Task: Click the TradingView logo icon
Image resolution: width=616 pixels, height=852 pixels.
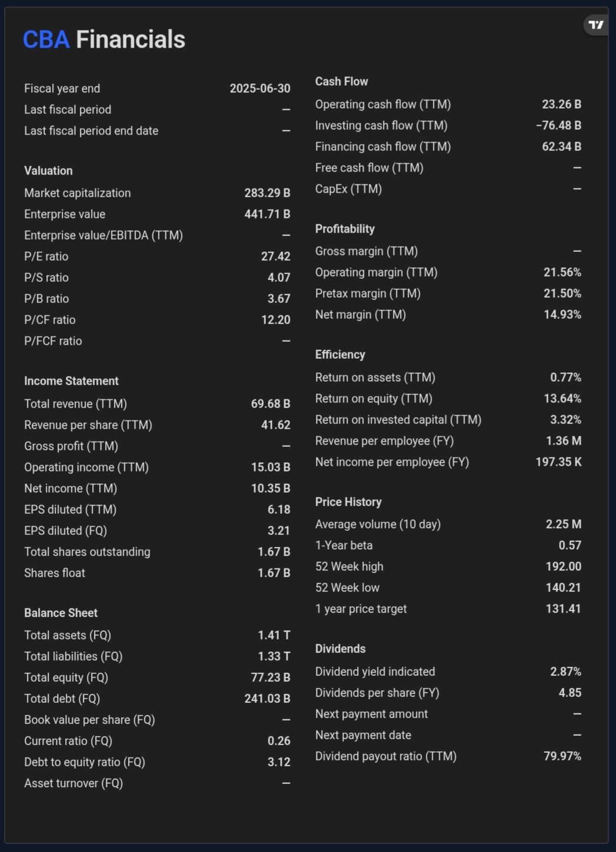Action: pos(596,25)
